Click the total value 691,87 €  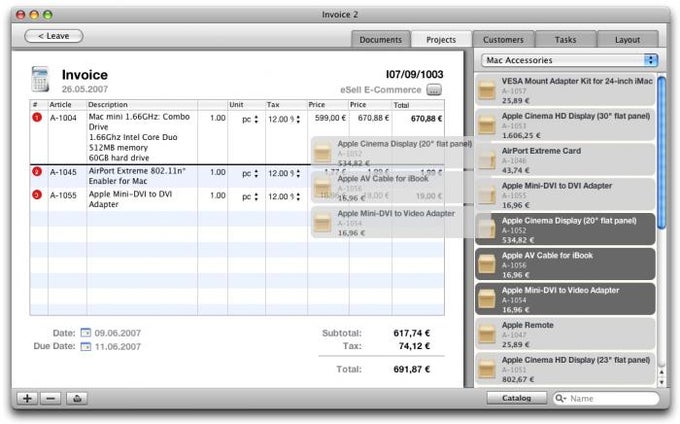click(412, 369)
